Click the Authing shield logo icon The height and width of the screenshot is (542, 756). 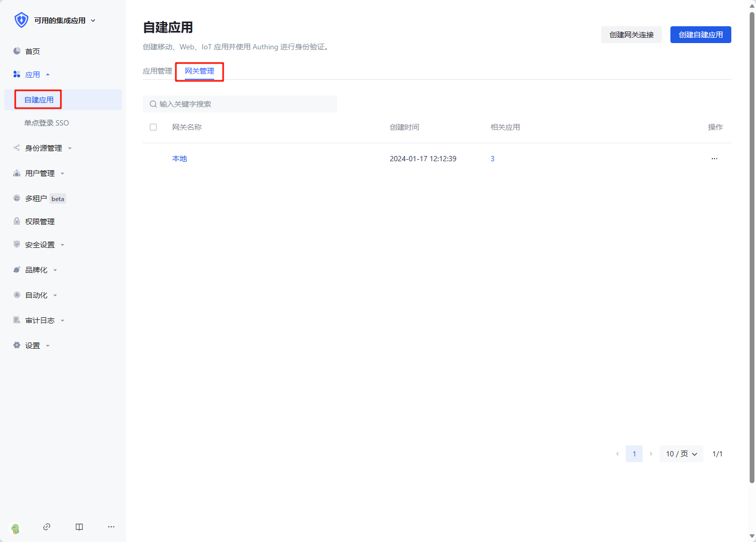(x=21, y=20)
